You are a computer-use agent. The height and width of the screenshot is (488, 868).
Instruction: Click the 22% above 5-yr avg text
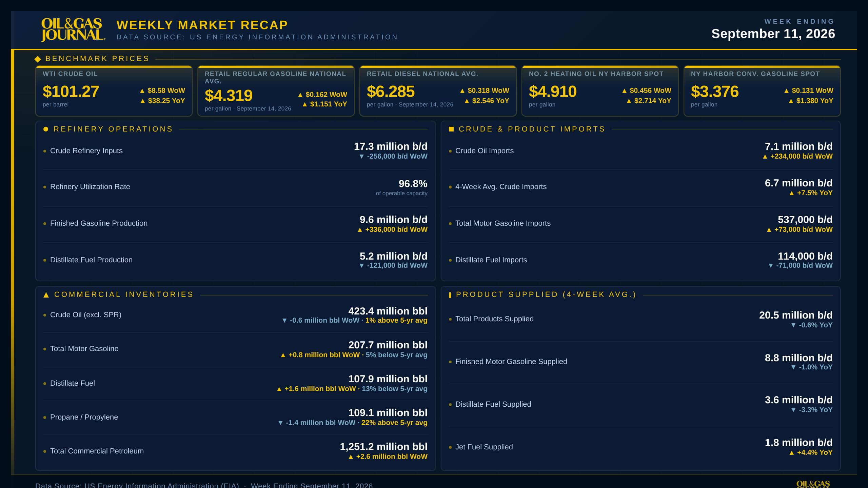(x=394, y=423)
